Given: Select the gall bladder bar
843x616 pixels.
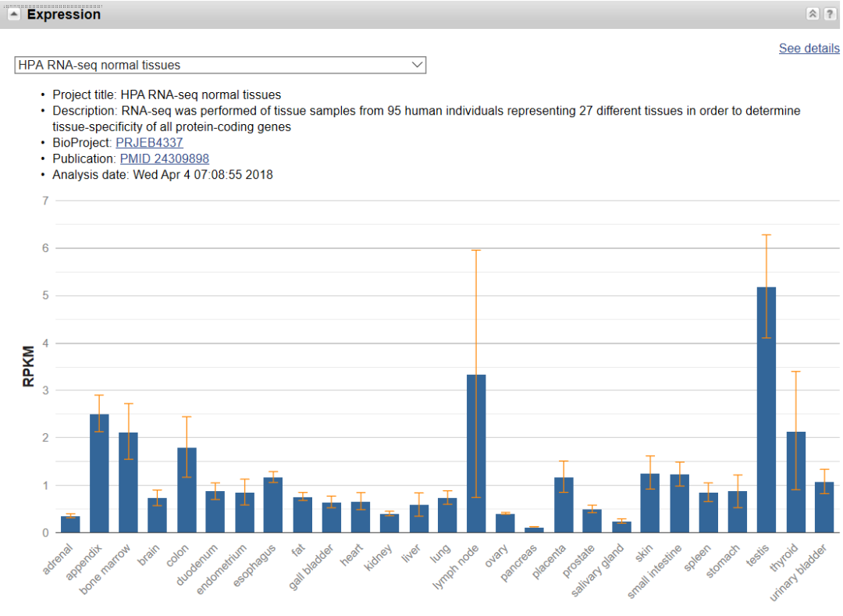Looking at the screenshot, I should coord(331,518).
